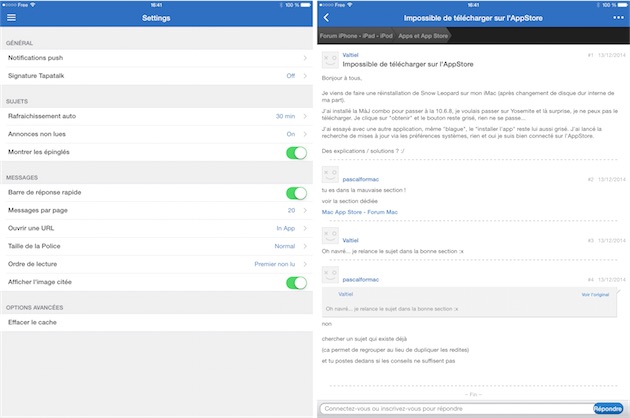The image size is (630, 418).
Task: Open Mac App Store - Forum Mac link
Action: point(360,212)
